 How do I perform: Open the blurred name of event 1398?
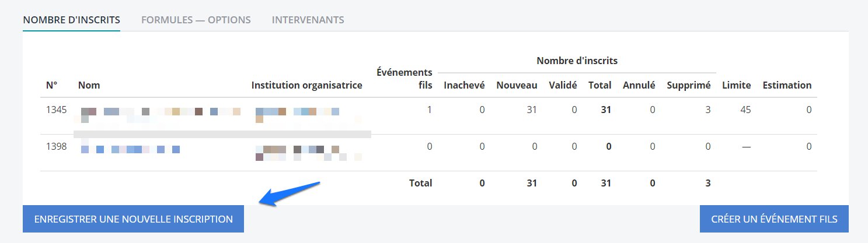coord(130,150)
